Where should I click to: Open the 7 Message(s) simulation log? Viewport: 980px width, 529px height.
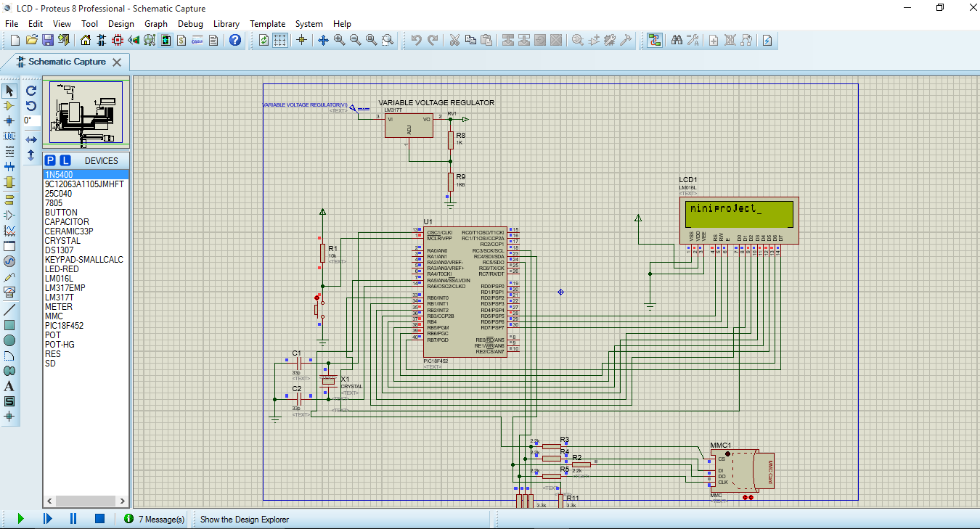pyautogui.click(x=154, y=519)
